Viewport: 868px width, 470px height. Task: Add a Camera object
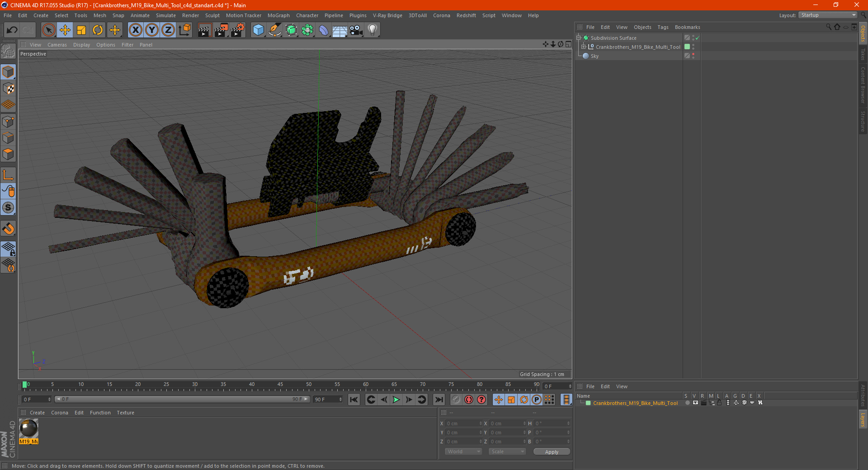356,30
